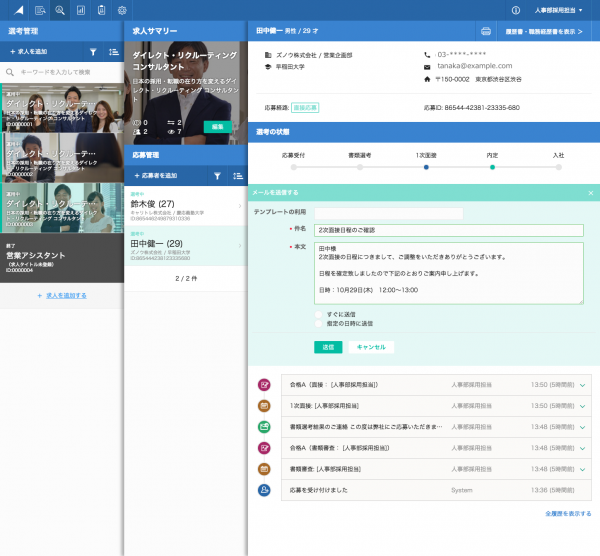Select the 応募受付 stage marker
The height and width of the screenshot is (556, 600).
(293, 167)
